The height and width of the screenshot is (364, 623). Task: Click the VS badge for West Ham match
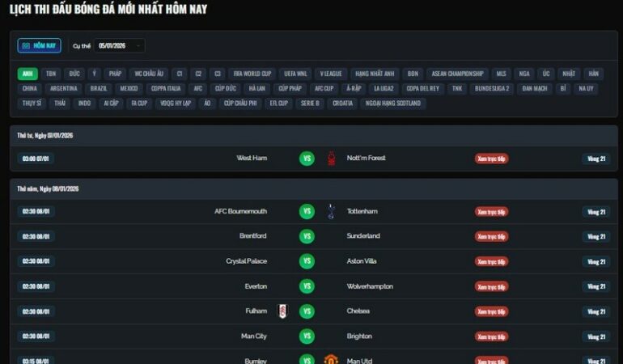pos(307,159)
